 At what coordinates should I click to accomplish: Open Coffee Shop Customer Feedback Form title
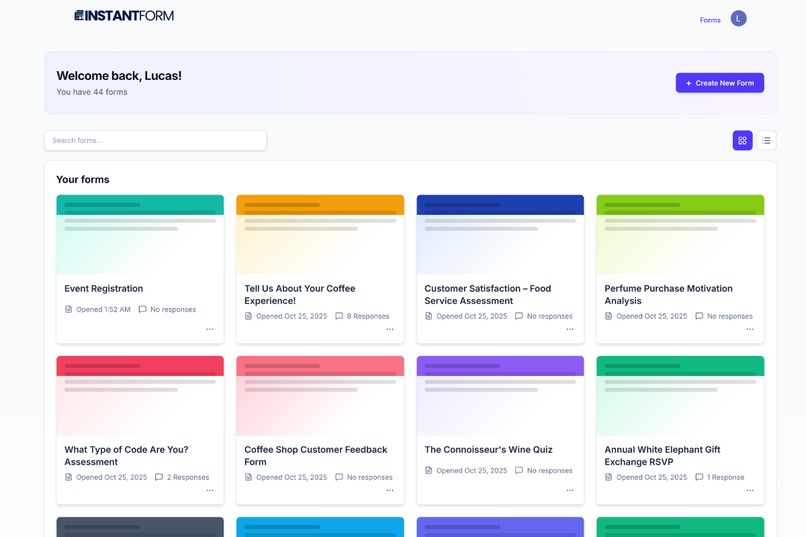point(316,456)
